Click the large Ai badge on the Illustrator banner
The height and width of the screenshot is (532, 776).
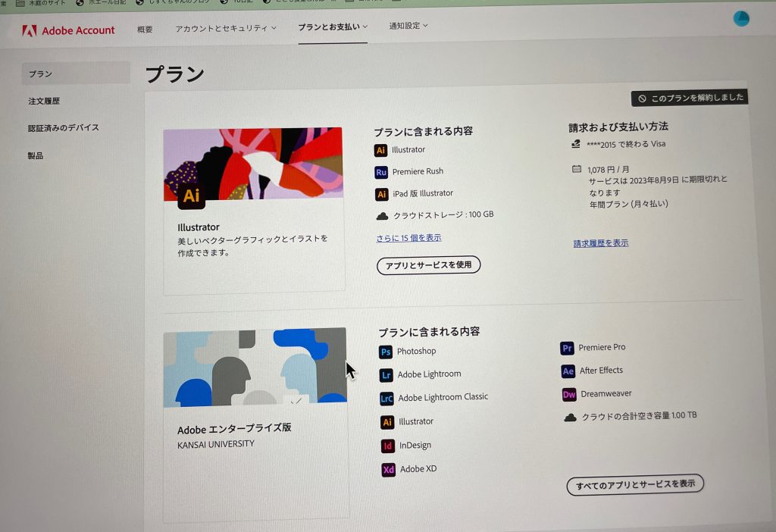191,196
